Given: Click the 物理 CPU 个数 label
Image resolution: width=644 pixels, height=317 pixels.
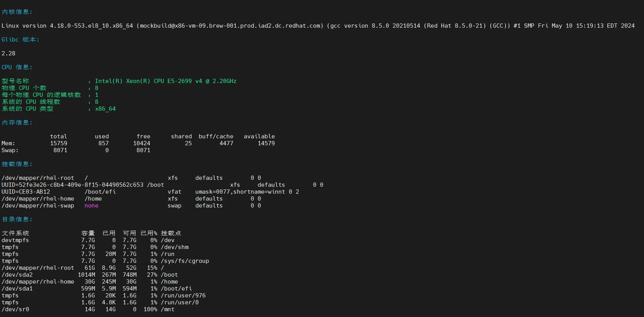Looking at the screenshot, I should (24, 88).
